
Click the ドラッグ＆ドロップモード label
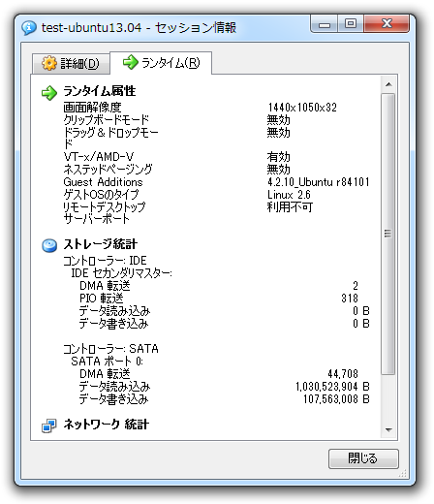click(110, 138)
